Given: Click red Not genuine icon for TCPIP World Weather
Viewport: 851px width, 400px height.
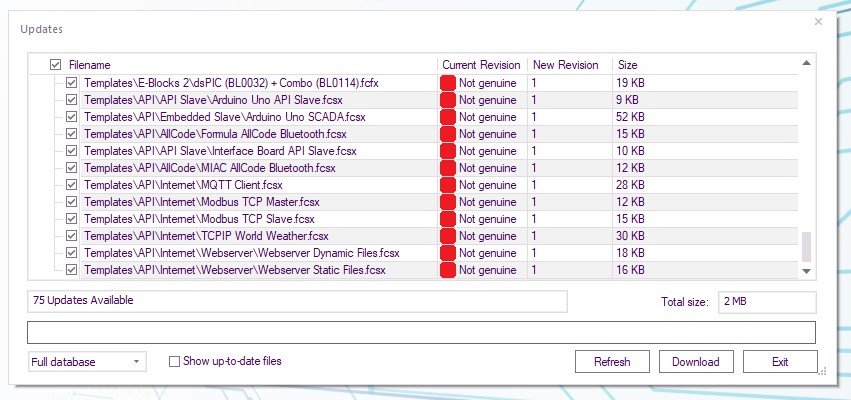Looking at the screenshot, I should coord(448,236).
